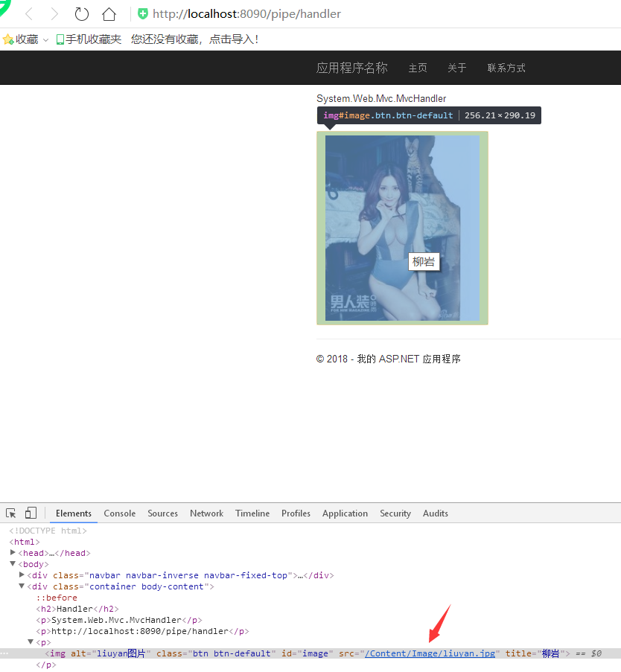The height and width of the screenshot is (672, 621).
Task: Click the img tag name in selected row
Action: [x=58, y=653]
